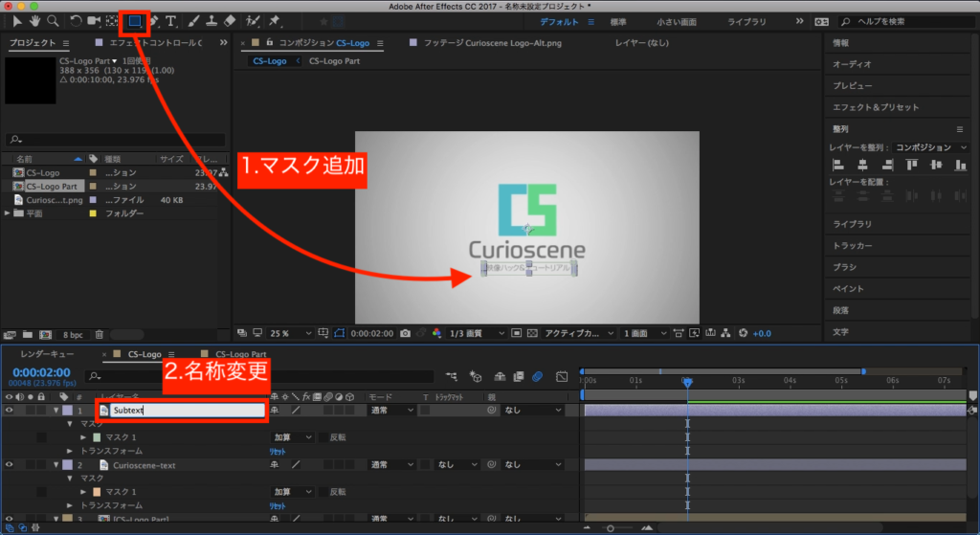Click the Reset link for Subtext transform

pos(278,451)
